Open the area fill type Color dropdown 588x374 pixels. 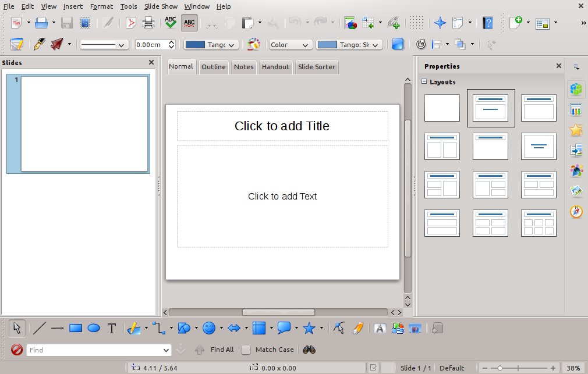click(291, 45)
